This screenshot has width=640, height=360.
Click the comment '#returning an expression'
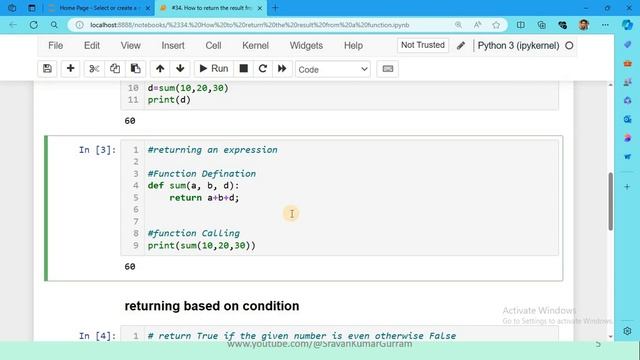(x=213, y=150)
